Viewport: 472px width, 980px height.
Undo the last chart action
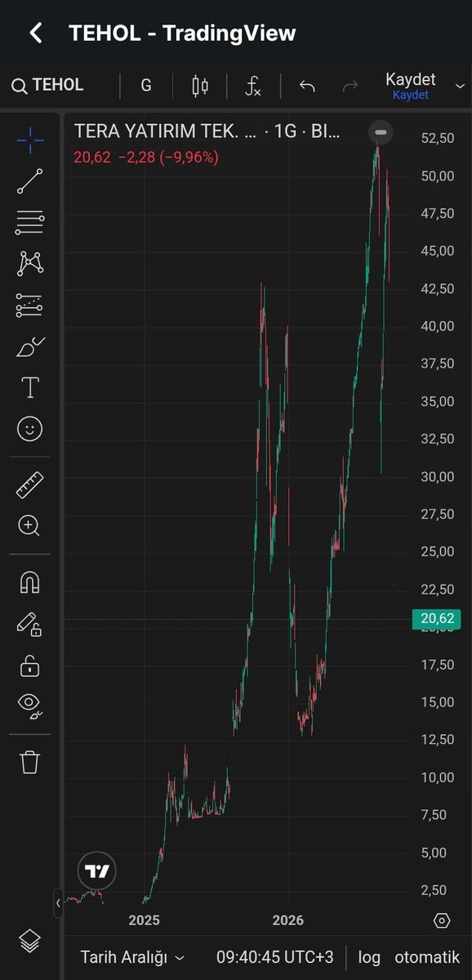click(x=307, y=86)
